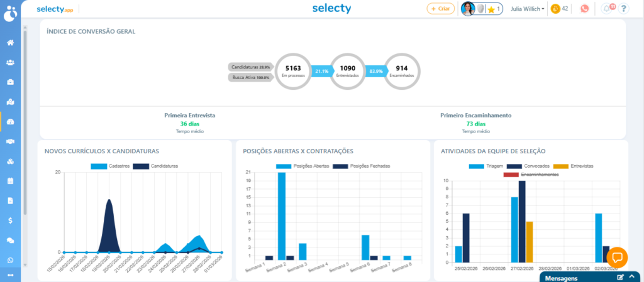Toggle the Candidaturas legend item

(156, 166)
